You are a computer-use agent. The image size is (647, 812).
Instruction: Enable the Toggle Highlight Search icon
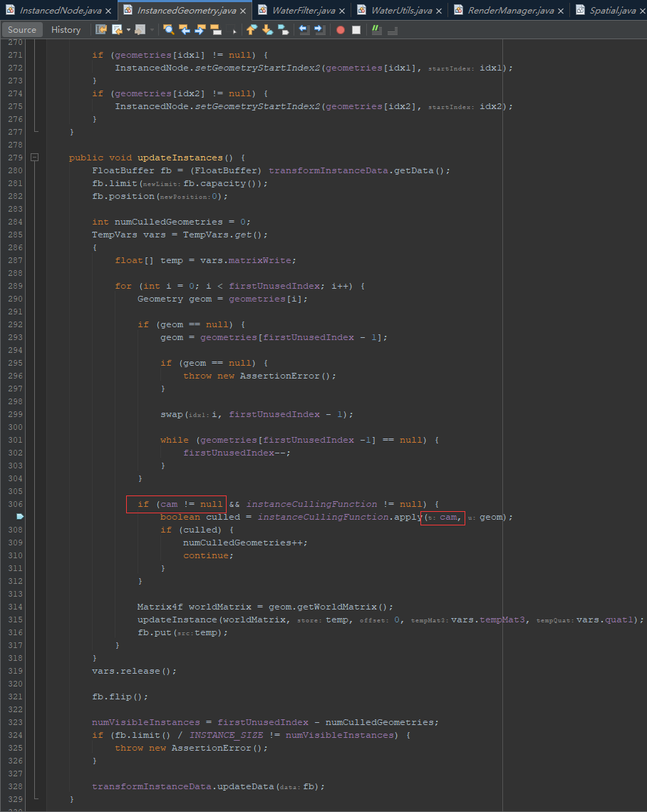click(216, 29)
